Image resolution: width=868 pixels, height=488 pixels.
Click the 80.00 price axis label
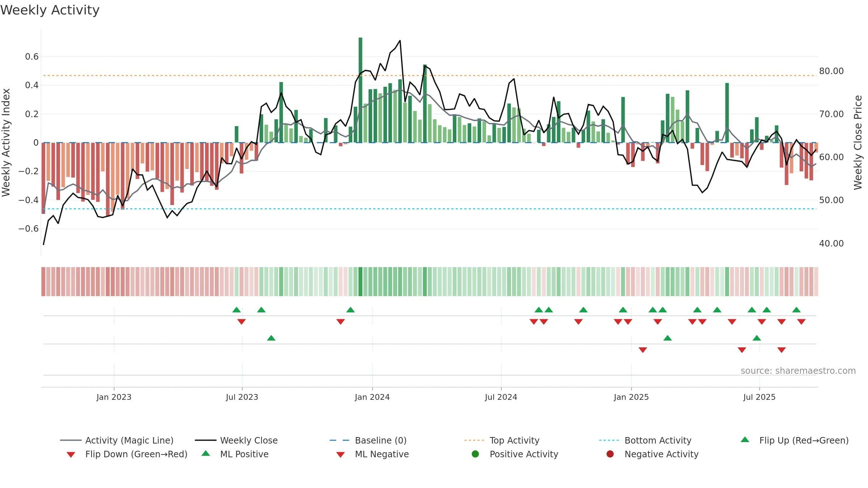[831, 71]
